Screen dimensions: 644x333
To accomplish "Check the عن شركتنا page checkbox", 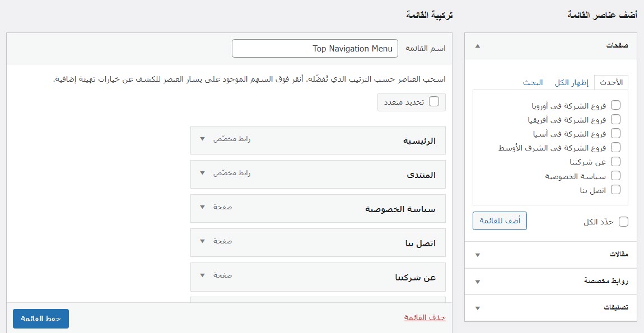I will coord(615,161).
